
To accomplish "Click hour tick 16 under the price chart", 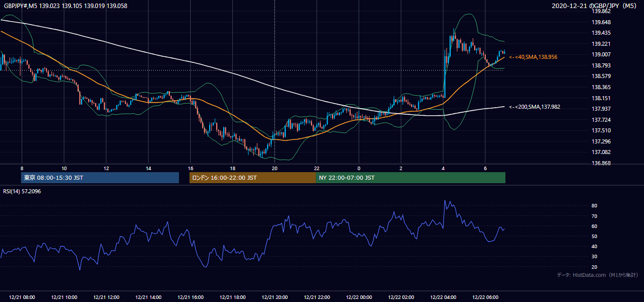I will click(x=190, y=168).
